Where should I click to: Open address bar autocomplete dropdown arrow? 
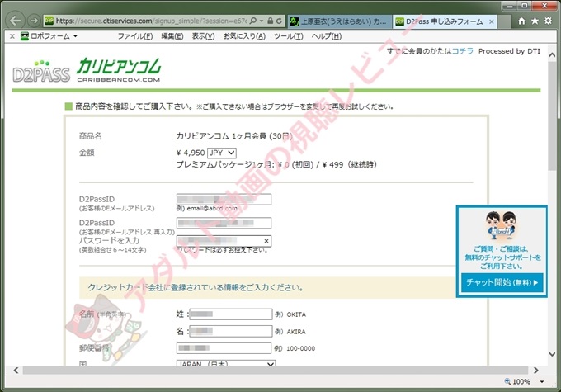coord(262,21)
